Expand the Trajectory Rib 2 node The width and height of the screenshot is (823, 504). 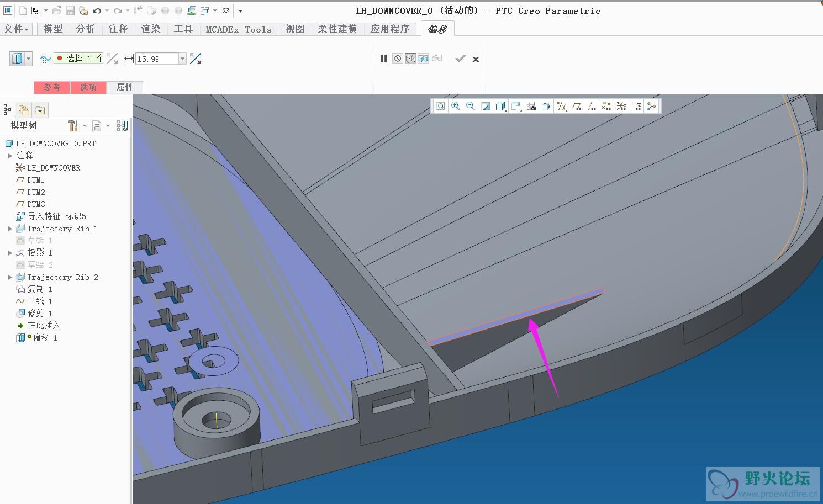pyautogui.click(x=10, y=277)
